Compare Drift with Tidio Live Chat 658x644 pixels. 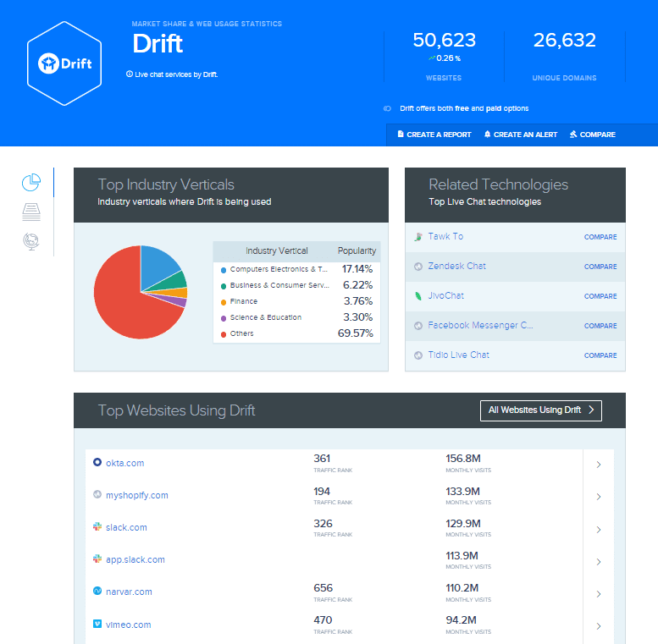tap(600, 355)
